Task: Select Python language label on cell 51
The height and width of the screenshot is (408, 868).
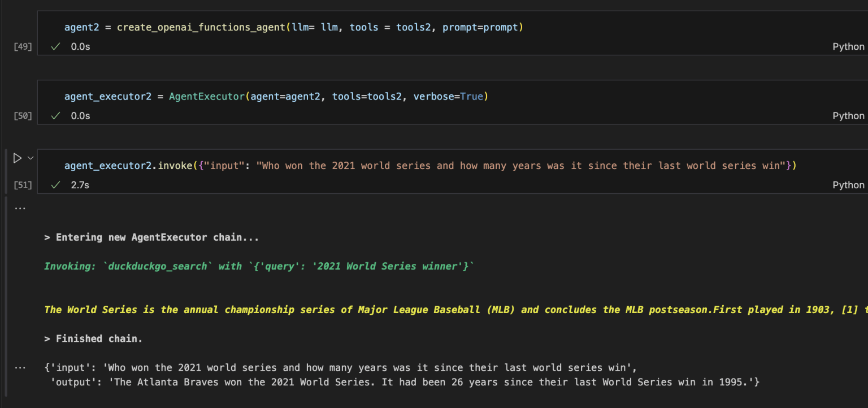Action: (848, 185)
